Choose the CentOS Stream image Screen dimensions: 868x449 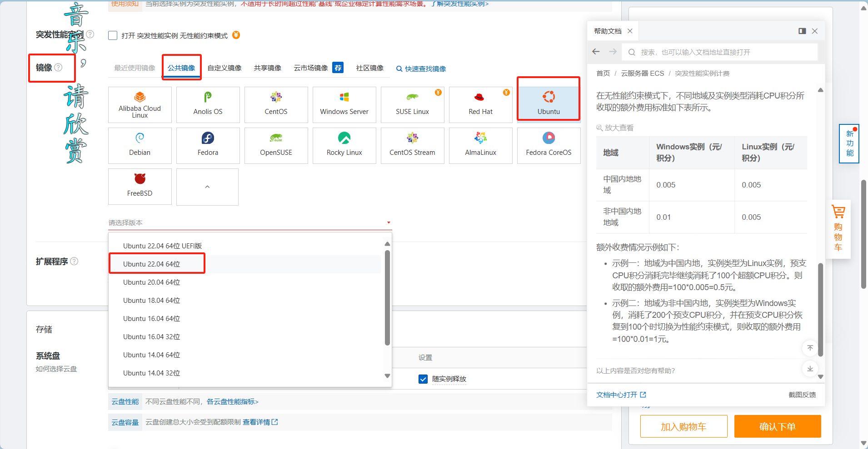[413, 146]
